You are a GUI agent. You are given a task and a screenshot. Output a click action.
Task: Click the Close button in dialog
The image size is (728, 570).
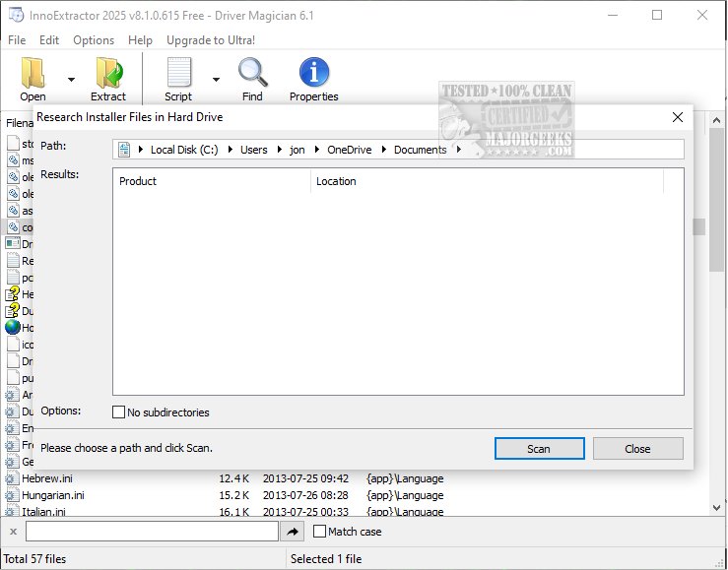pos(637,449)
